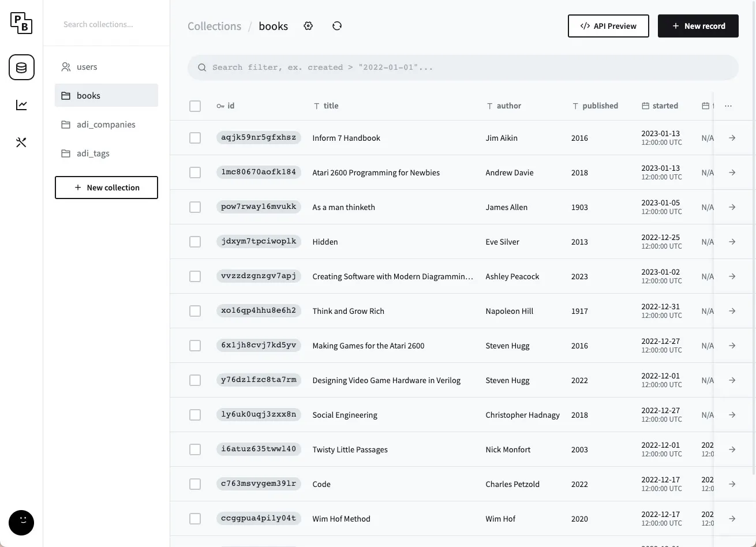Refresh the books records list
This screenshot has height=547, width=756.
tap(337, 26)
